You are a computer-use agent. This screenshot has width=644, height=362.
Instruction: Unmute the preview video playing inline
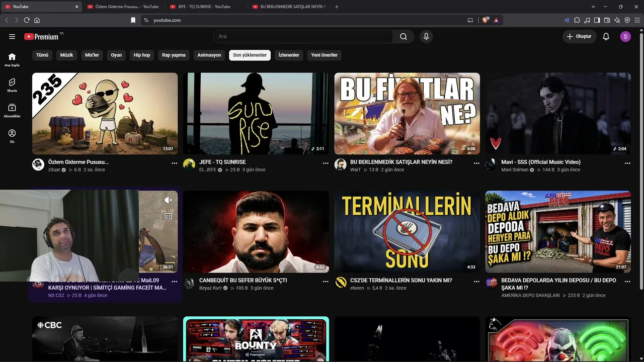[169, 200]
